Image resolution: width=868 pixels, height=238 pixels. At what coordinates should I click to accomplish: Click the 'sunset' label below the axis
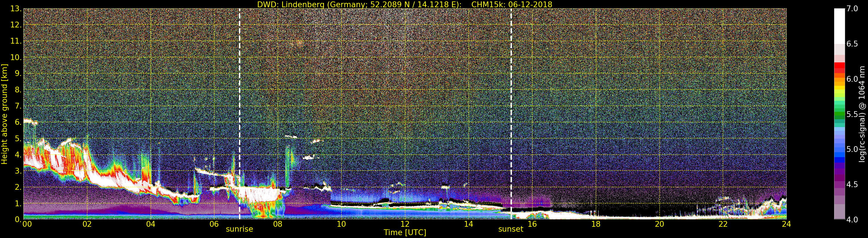(x=511, y=229)
